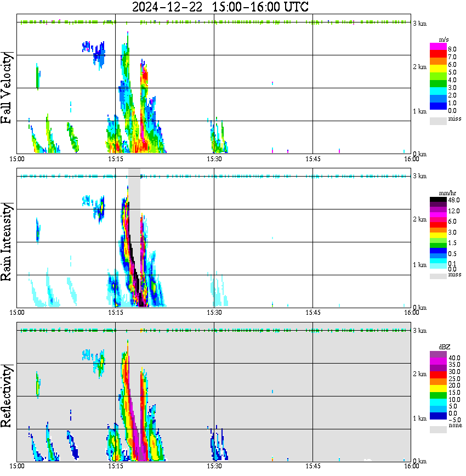Click the chart title date 2024-12-22
The image size is (466, 476).
coord(167,7)
